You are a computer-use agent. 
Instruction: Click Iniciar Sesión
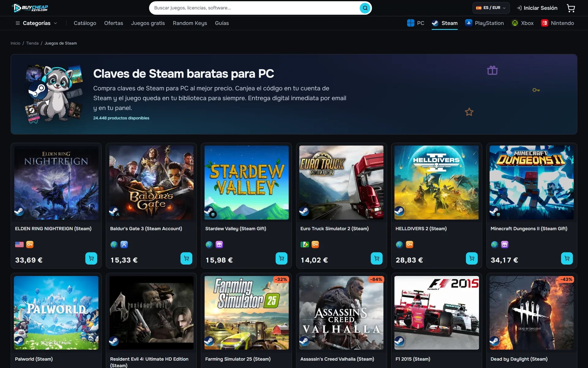[x=537, y=8]
